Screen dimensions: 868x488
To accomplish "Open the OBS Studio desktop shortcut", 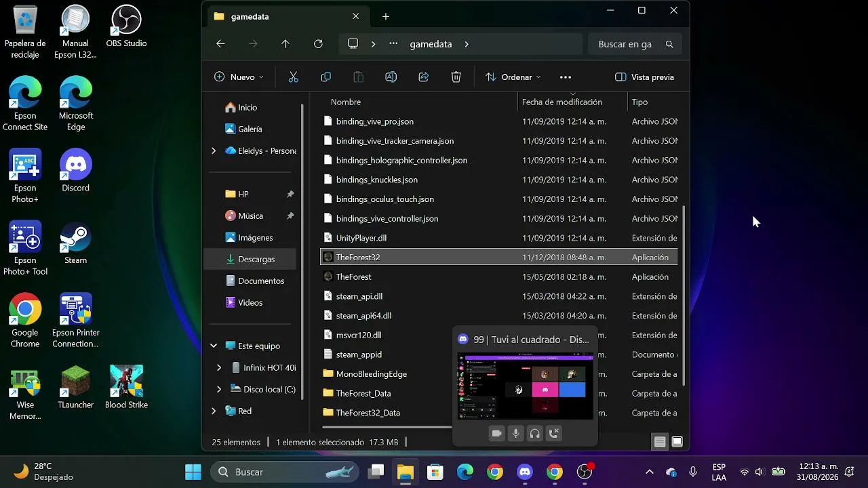I will pyautogui.click(x=126, y=26).
